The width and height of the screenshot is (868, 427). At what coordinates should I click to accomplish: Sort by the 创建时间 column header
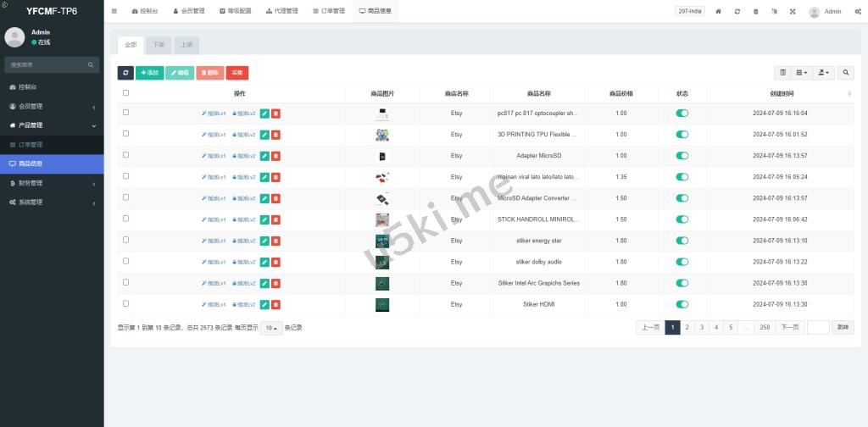[782, 93]
